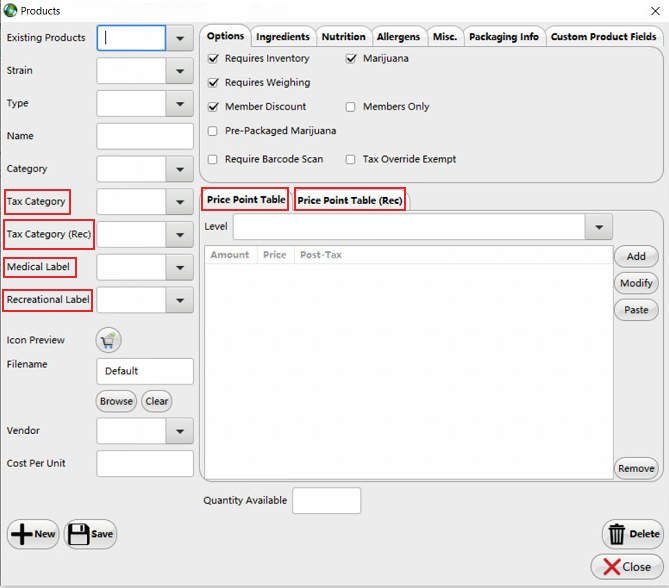Click the Name input field
Viewport: 669px width, 588px height.
pyautogui.click(x=145, y=136)
